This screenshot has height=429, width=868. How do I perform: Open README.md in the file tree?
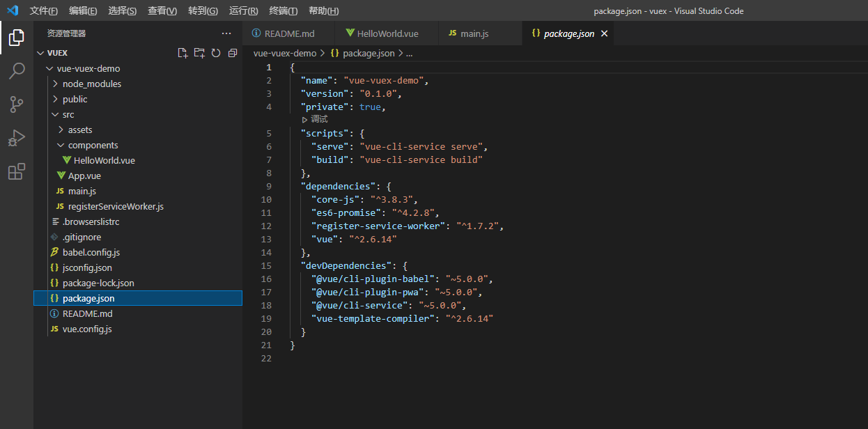click(x=138, y=313)
